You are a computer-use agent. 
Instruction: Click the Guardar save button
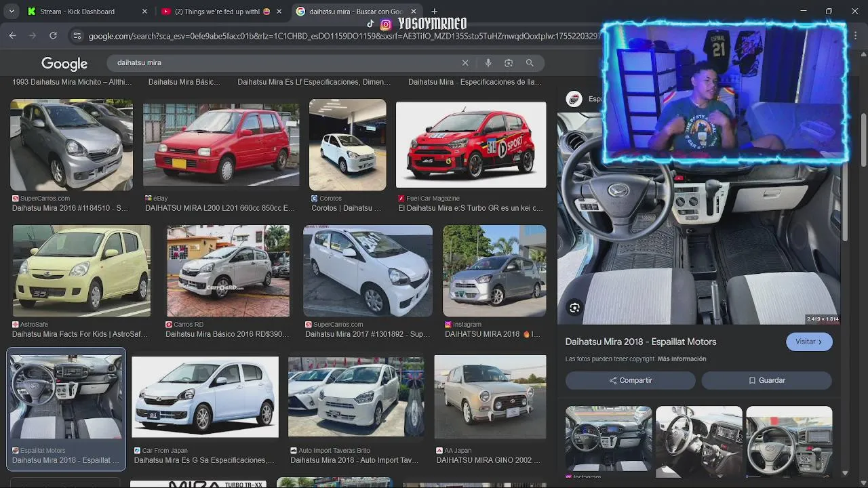(x=766, y=380)
